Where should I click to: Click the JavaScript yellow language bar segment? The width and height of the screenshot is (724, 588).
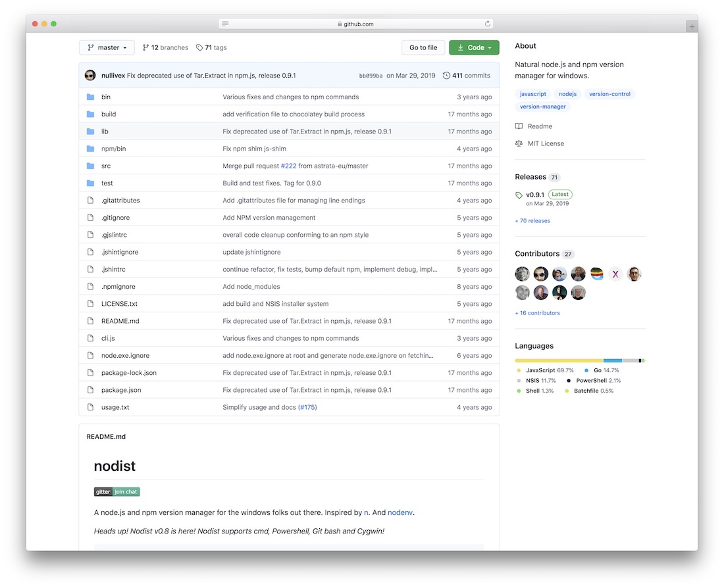click(x=559, y=360)
